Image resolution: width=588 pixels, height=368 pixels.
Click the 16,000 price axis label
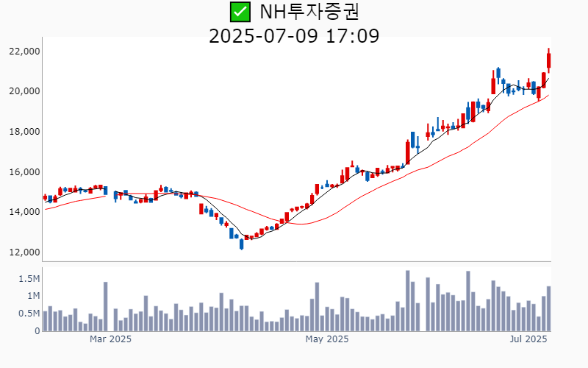(x=24, y=172)
